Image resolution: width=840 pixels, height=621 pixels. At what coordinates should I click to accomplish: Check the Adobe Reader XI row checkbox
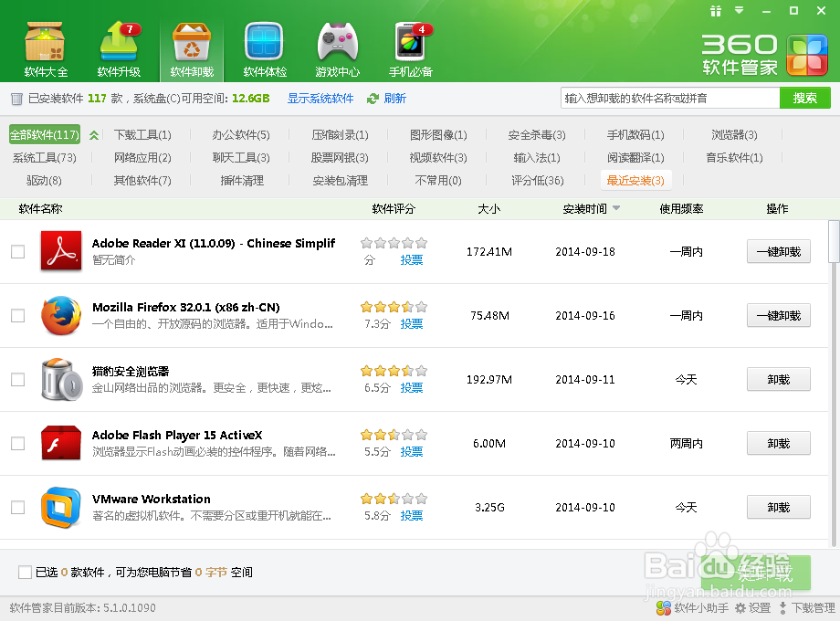(16, 252)
